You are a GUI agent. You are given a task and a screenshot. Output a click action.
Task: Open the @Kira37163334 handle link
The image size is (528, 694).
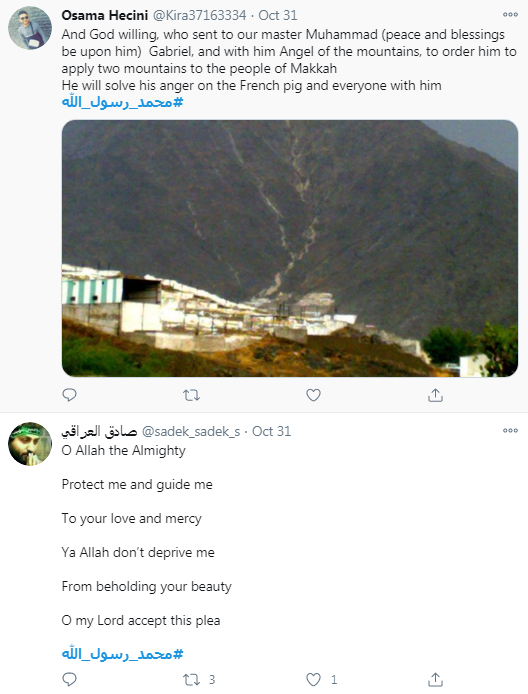point(199,15)
